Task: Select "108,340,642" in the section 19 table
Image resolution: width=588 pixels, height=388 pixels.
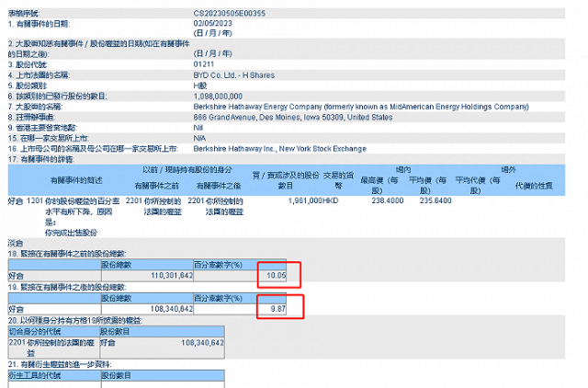Action: point(172,309)
